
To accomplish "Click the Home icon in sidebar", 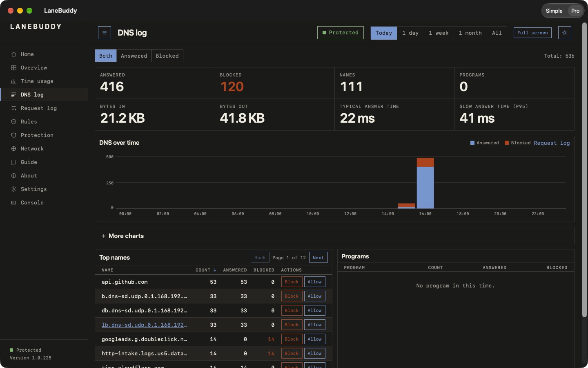I will click(13, 54).
